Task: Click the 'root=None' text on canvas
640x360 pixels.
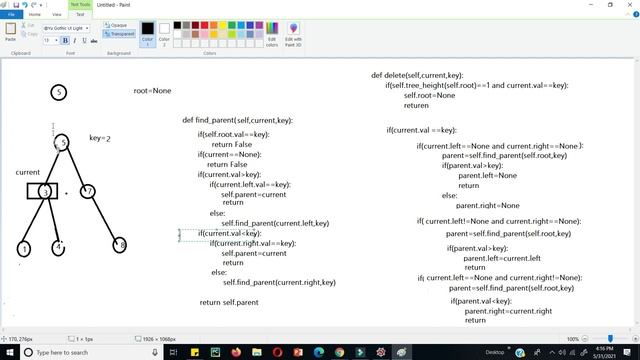Action: click(152, 91)
